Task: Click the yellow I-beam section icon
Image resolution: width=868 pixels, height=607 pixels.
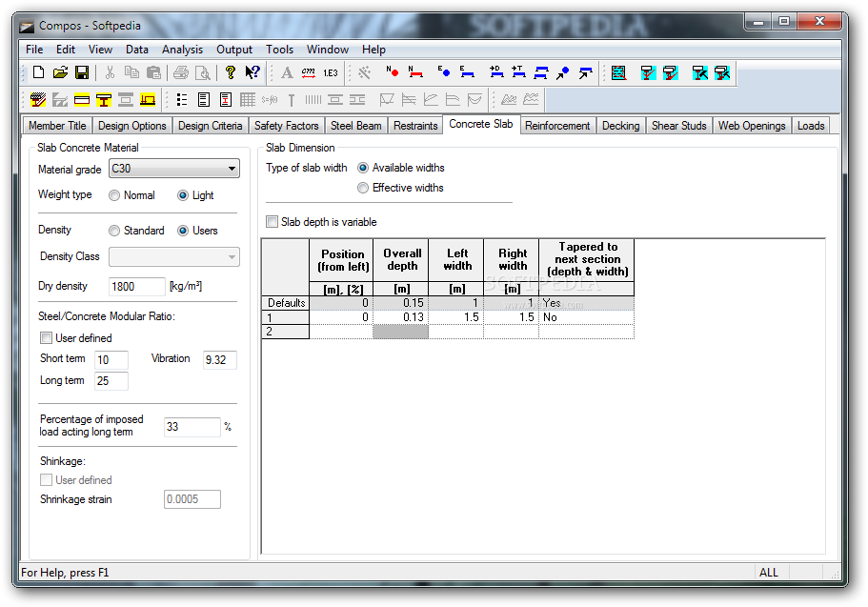Action: click(x=104, y=100)
